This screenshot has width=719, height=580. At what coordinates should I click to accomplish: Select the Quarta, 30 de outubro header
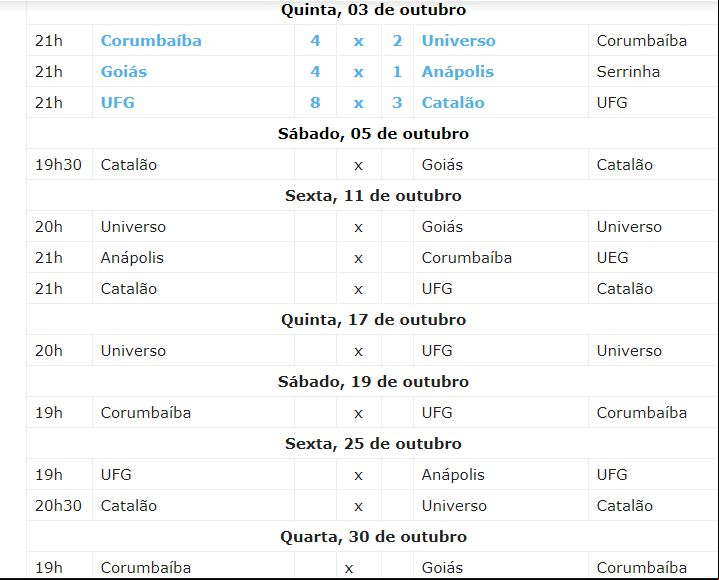pos(373,536)
